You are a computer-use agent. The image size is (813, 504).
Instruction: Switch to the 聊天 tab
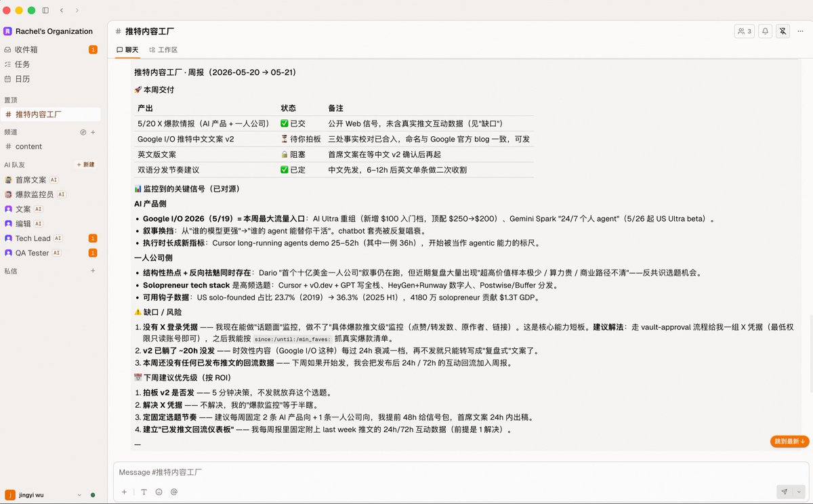click(x=127, y=50)
